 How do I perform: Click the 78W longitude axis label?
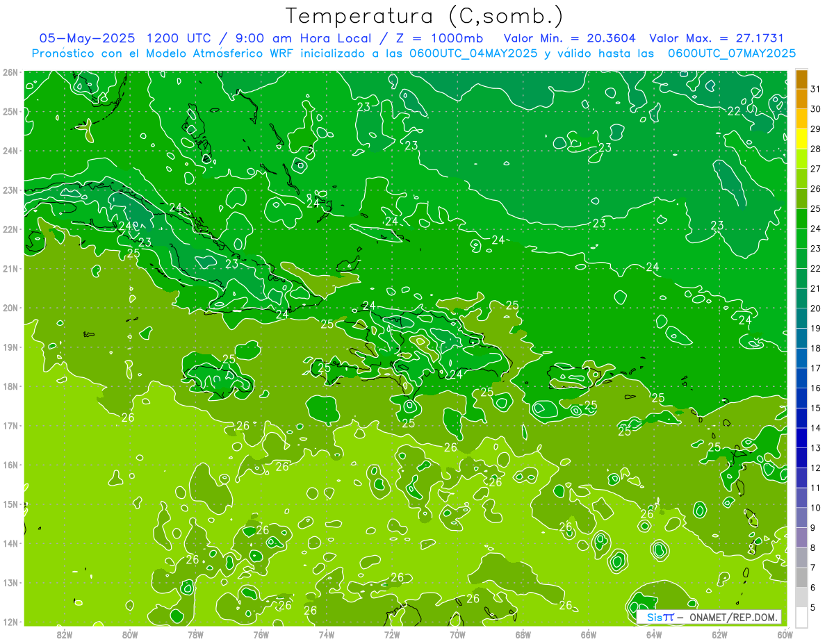pos(195,634)
